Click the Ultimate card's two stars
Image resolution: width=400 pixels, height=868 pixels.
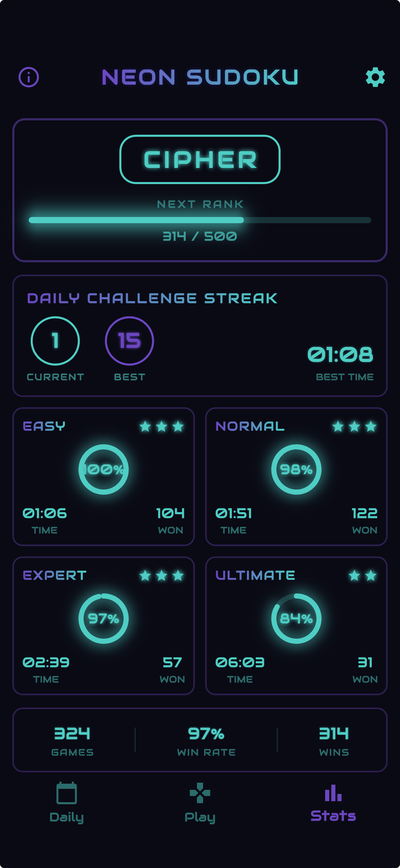click(363, 575)
